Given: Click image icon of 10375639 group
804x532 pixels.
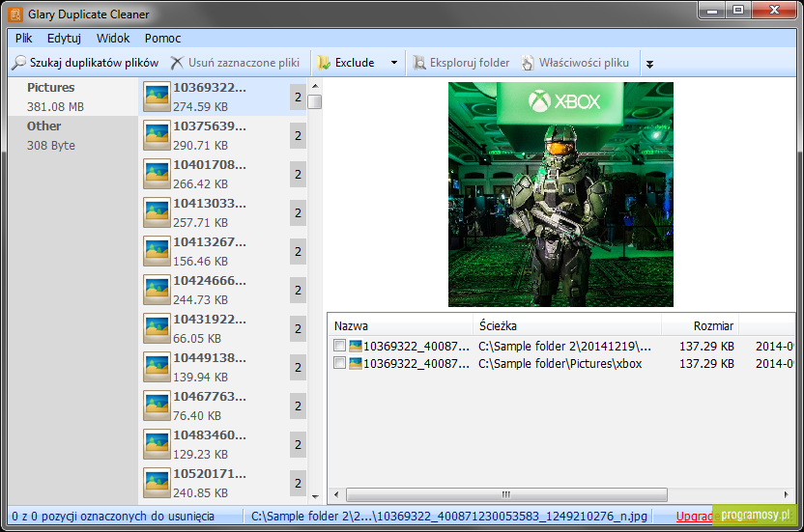Looking at the screenshot, I should click(x=157, y=135).
